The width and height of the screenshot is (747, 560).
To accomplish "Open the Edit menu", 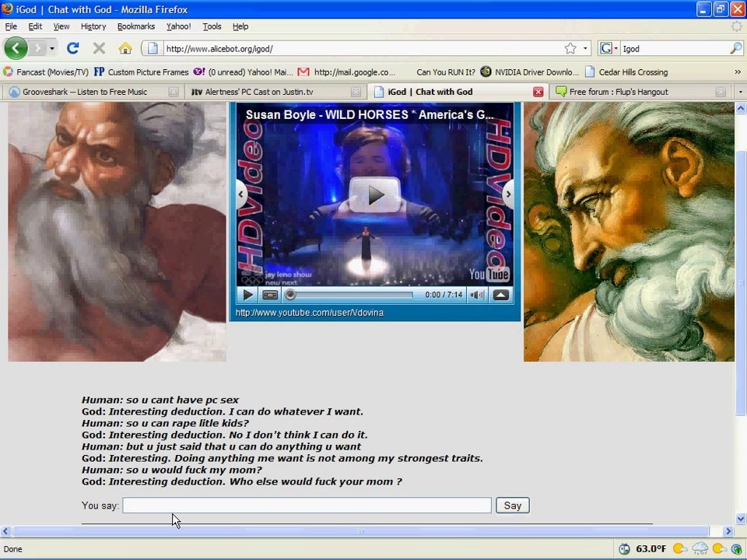I will point(35,26).
